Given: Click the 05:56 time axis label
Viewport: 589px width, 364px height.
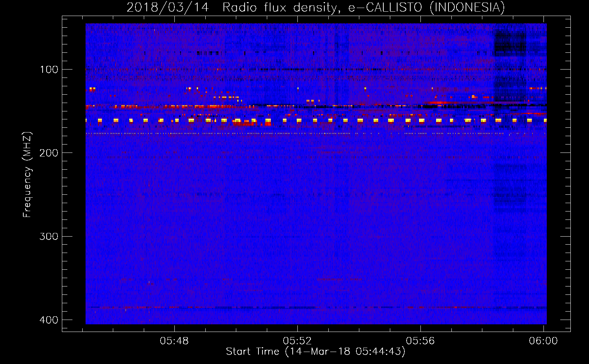Looking at the screenshot, I should point(420,341).
